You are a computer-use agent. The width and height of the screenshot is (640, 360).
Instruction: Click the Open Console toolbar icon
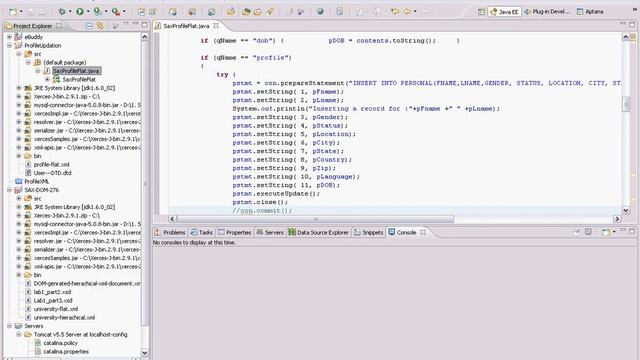tap(606, 232)
